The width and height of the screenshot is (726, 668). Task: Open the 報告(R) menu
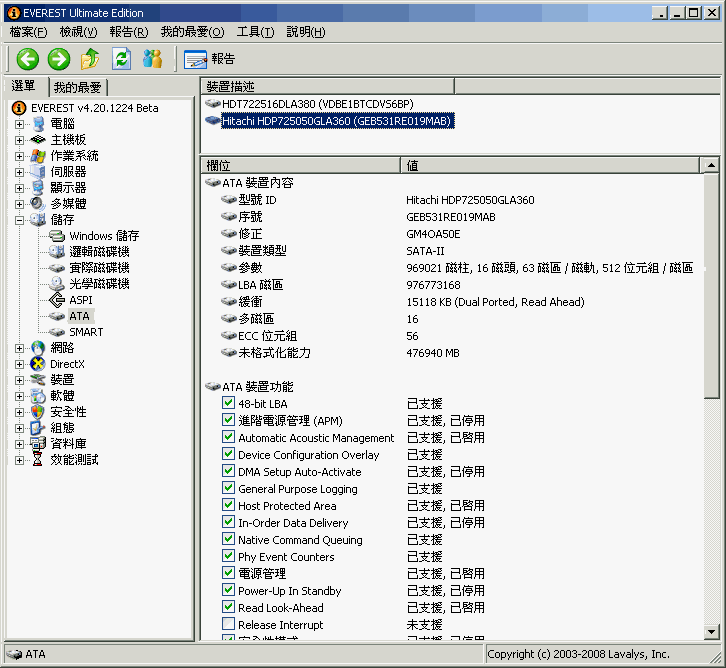[x=129, y=32]
